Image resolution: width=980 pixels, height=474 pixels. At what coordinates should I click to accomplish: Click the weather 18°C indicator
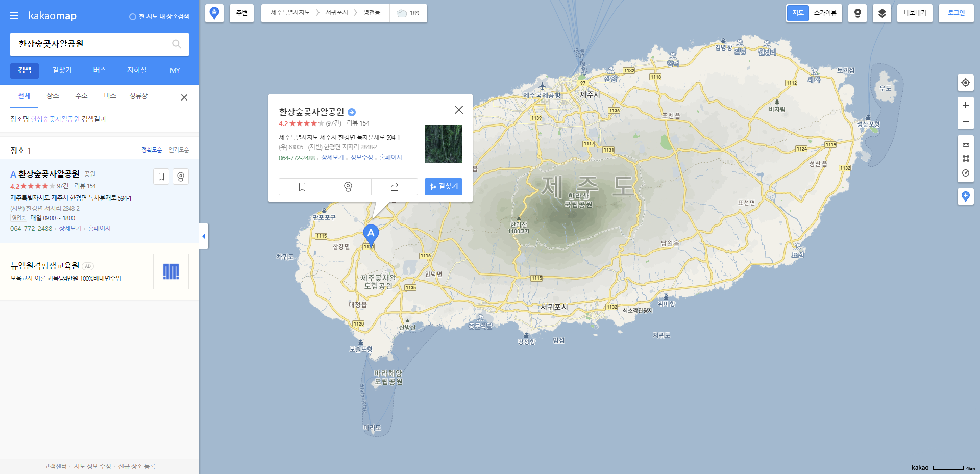409,13
